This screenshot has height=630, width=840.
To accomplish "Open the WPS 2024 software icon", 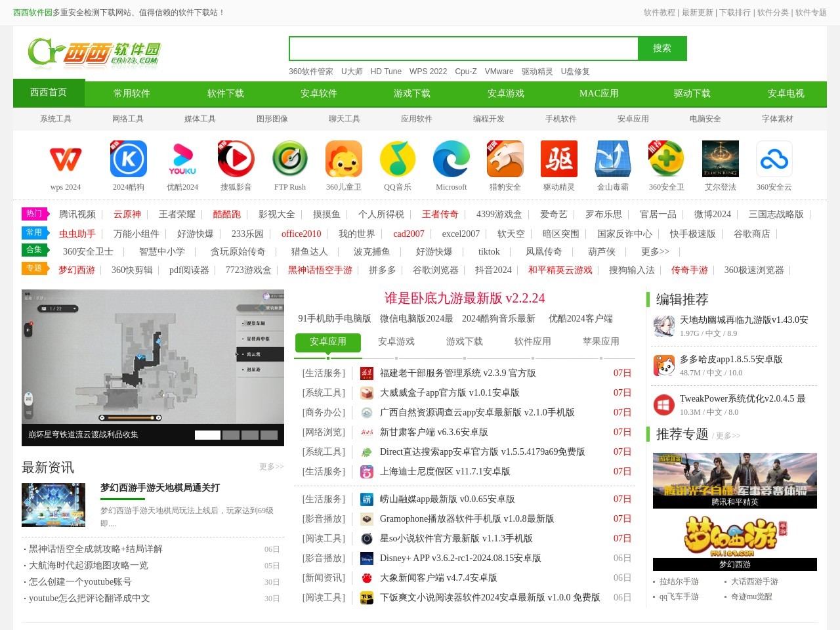I will click(65, 158).
